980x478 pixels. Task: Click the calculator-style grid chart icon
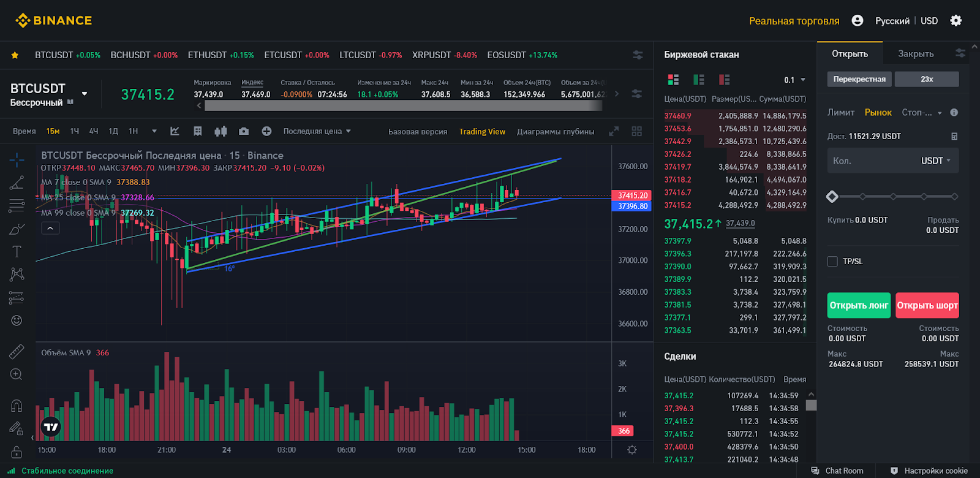tap(198, 131)
